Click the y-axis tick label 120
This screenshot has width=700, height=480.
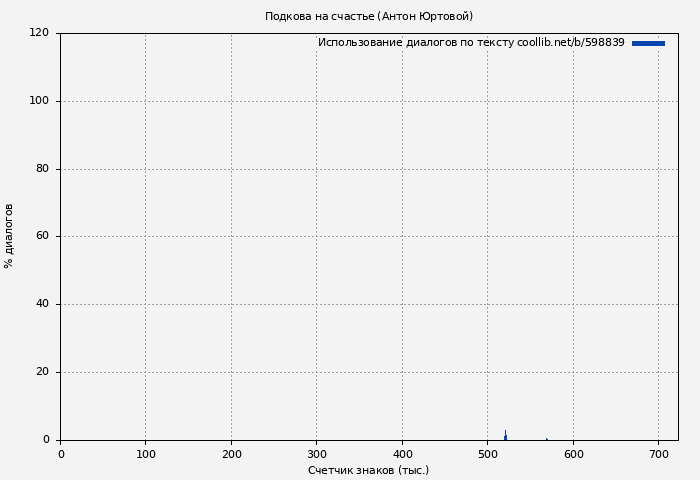pyautogui.click(x=40, y=33)
